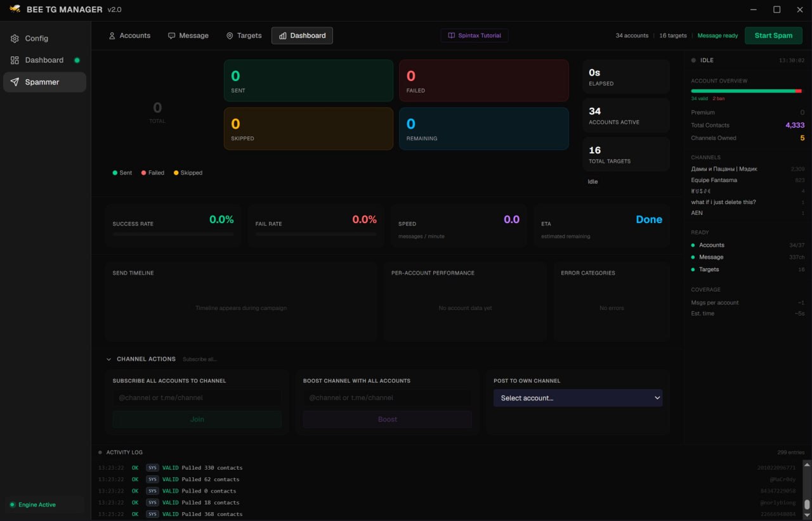Click the bee logo in the title bar
The image size is (812, 521).
tap(15, 9)
